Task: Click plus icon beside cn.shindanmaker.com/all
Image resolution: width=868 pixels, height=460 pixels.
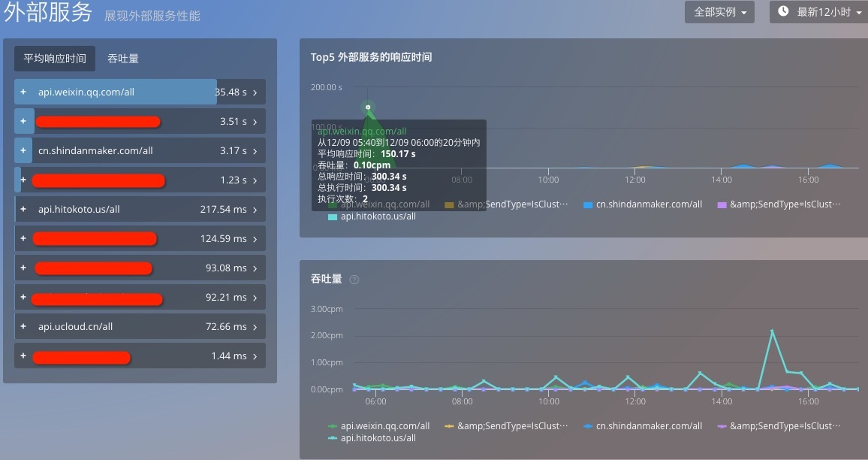Action: pyautogui.click(x=23, y=150)
